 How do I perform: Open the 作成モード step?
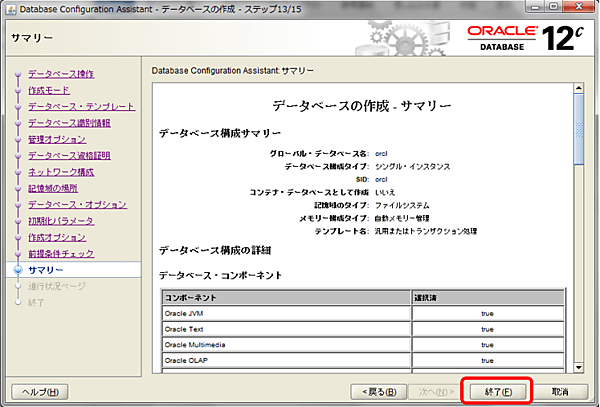pyautogui.click(x=50, y=90)
